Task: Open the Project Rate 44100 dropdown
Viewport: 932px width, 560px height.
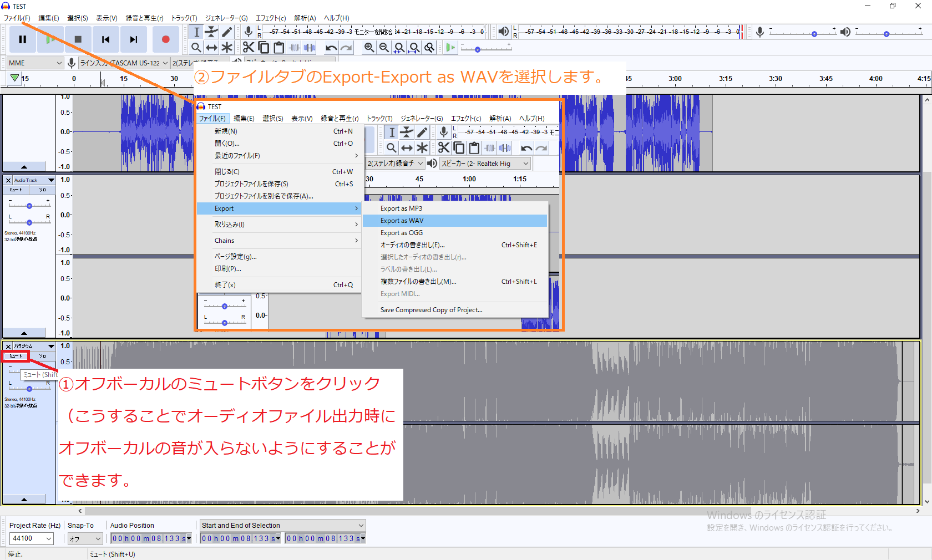Action: click(x=49, y=538)
